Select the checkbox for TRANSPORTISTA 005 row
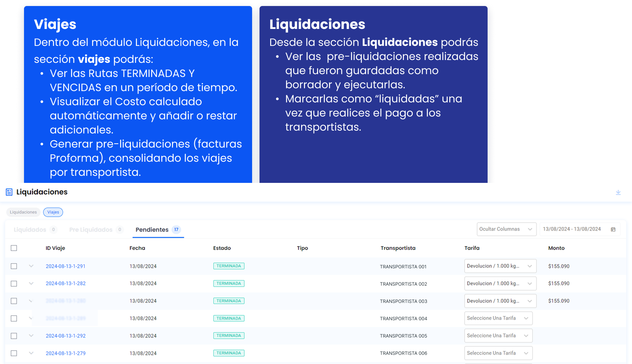Viewport: 632px width, 364px height. point(14,336)
